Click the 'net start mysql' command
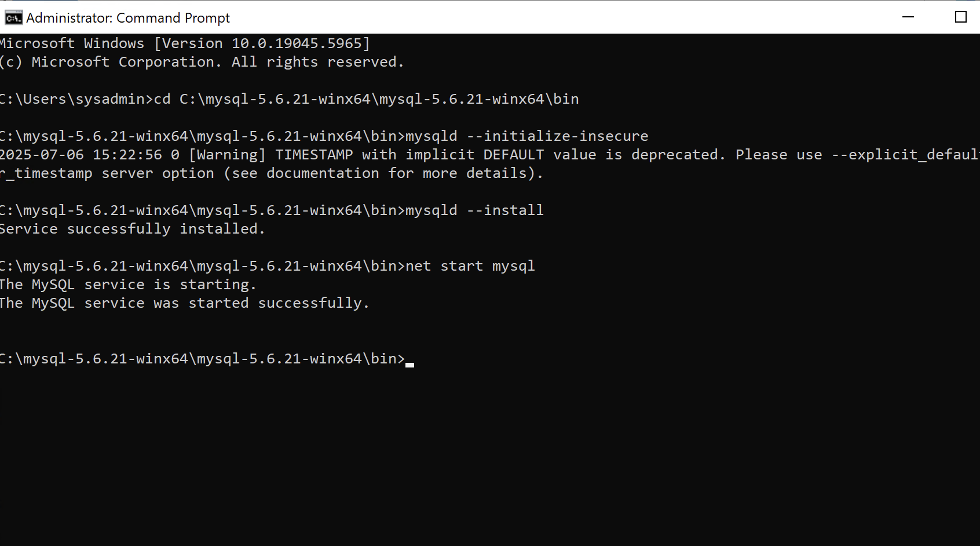Viewport: 980px width, 546px height. click(470, 266)
